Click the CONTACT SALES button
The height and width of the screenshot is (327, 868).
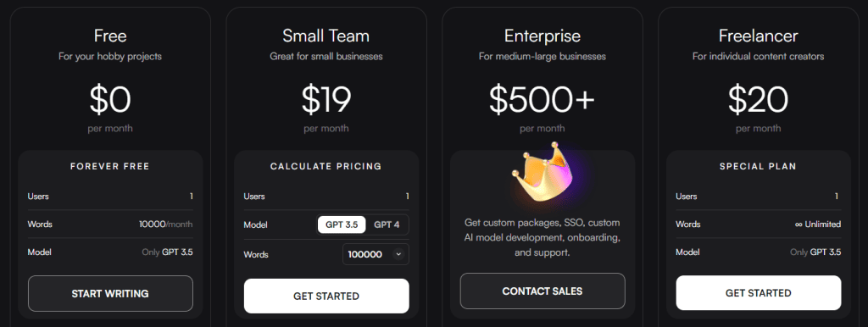tap(542, 291)
